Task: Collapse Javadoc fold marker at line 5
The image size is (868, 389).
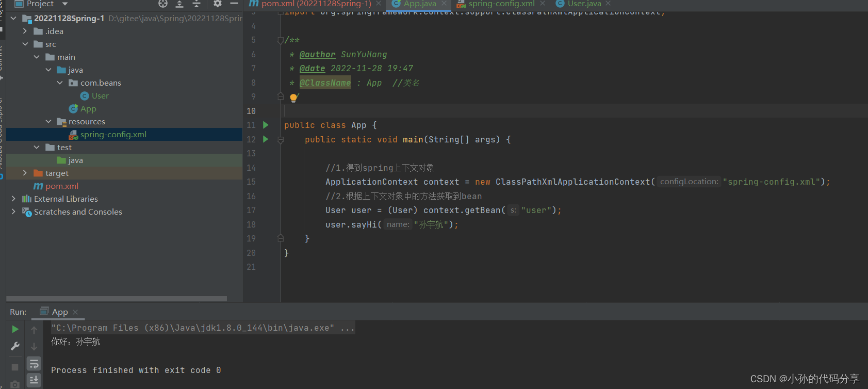Action: tap(281, 40)
